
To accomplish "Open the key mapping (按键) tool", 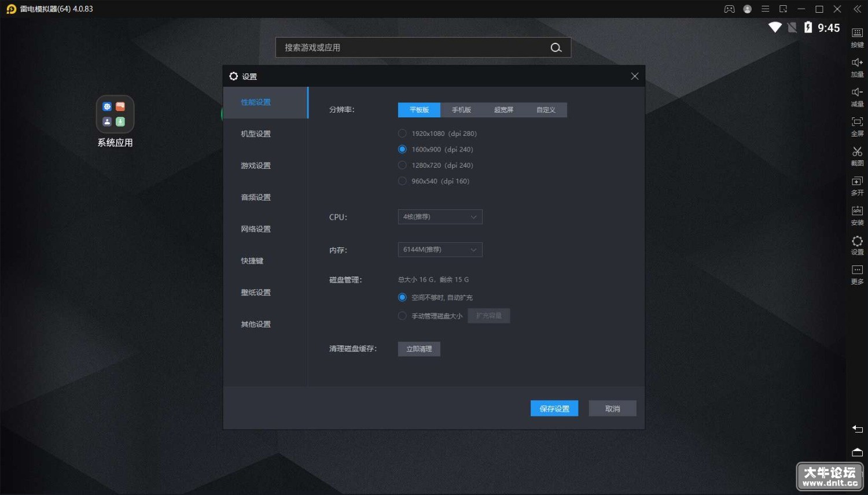I will click(x=857, y=37).
